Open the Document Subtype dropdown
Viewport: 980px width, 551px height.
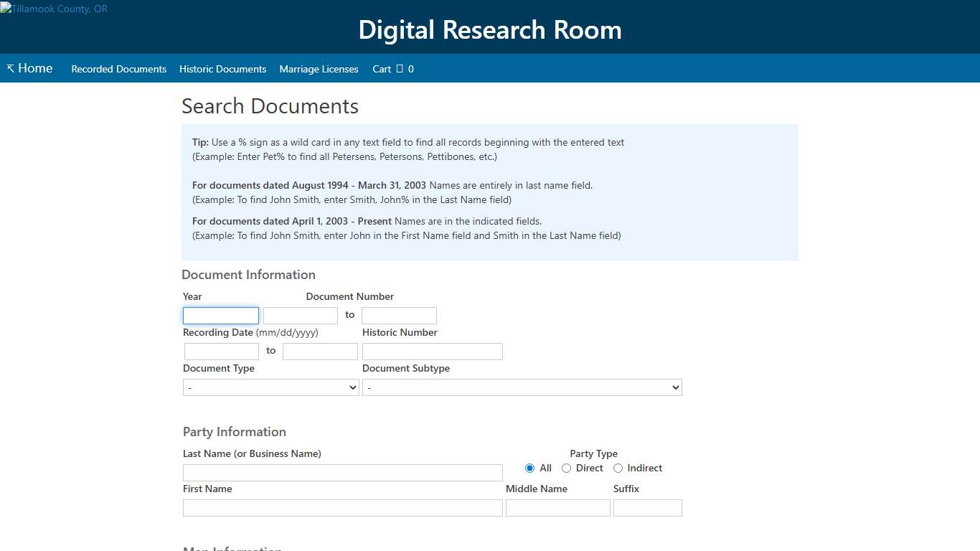pos(522,387)
